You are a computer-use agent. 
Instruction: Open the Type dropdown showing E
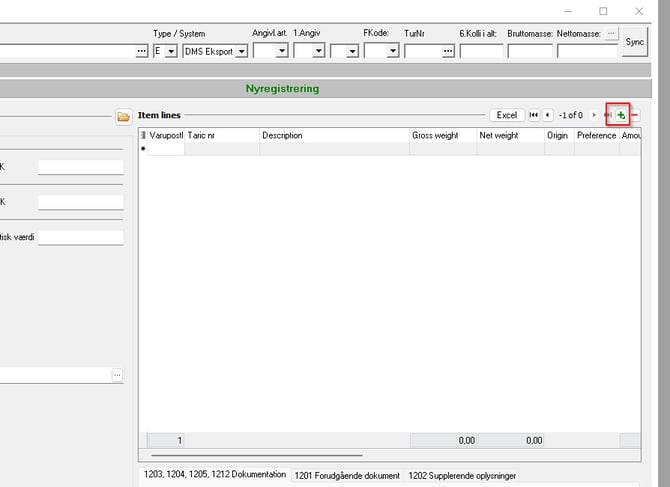(171, 51)
